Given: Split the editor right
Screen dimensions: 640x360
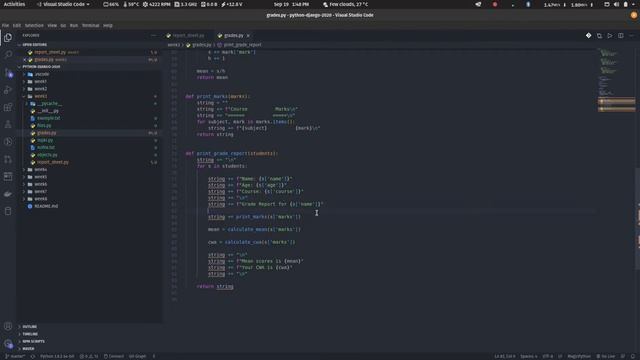Looking at the screenshot, I should 620,36.
